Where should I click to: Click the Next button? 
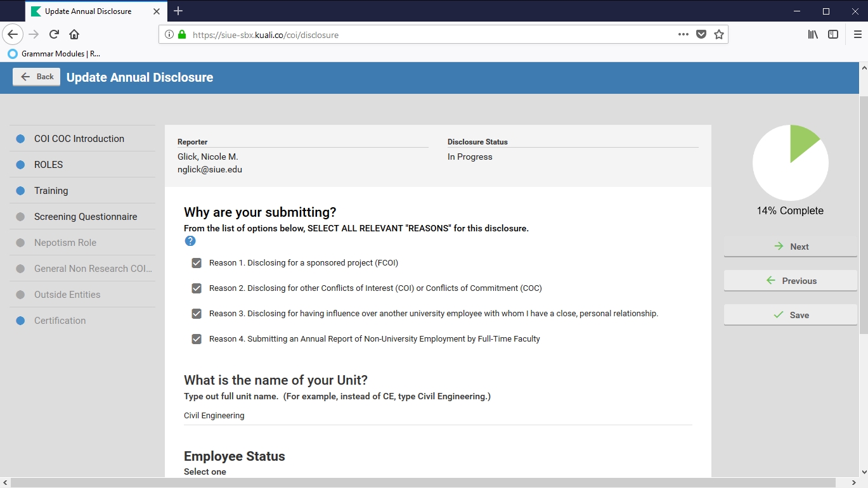[x=790, y=247]
